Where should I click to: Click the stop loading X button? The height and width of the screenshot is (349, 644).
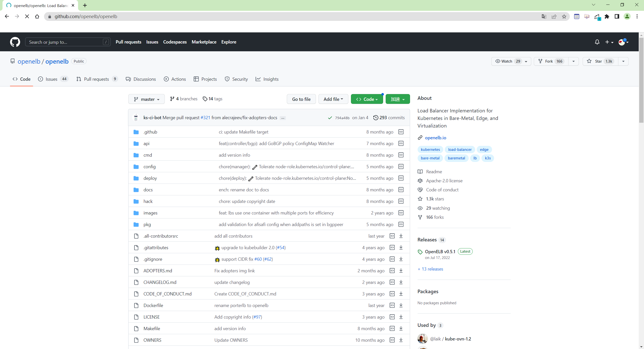tap(27, 17)
